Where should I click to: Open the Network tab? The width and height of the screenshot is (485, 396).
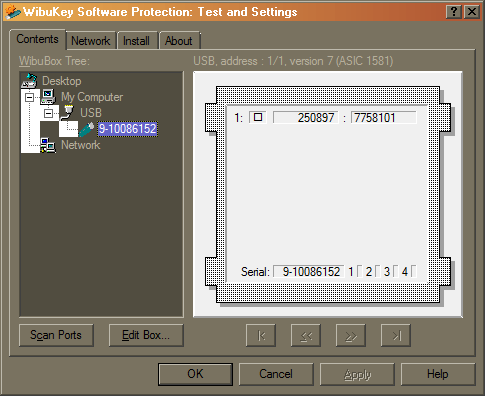91,41
